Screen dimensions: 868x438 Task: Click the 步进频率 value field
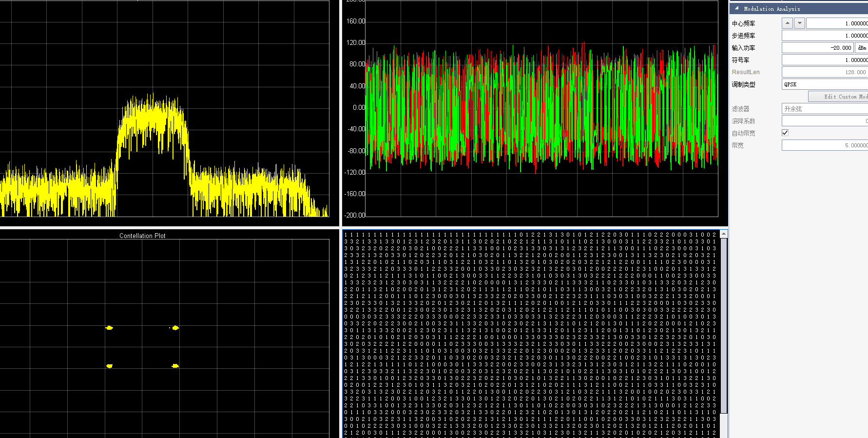point(825,35)
